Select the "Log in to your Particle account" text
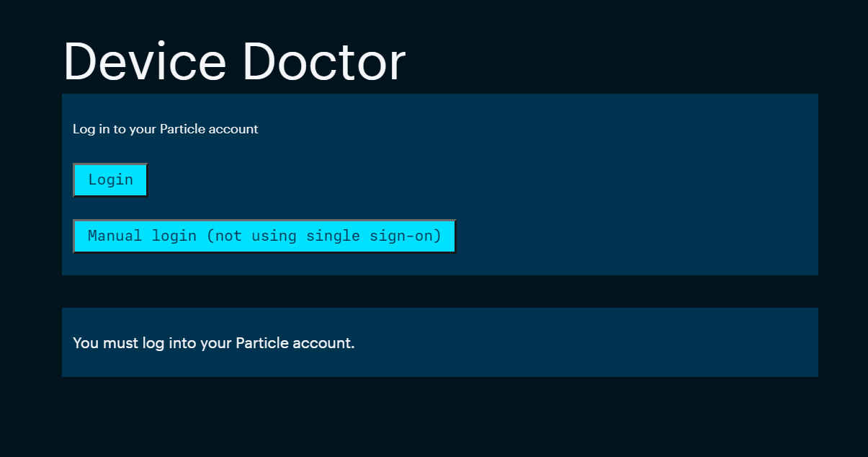 pos(165,129)
